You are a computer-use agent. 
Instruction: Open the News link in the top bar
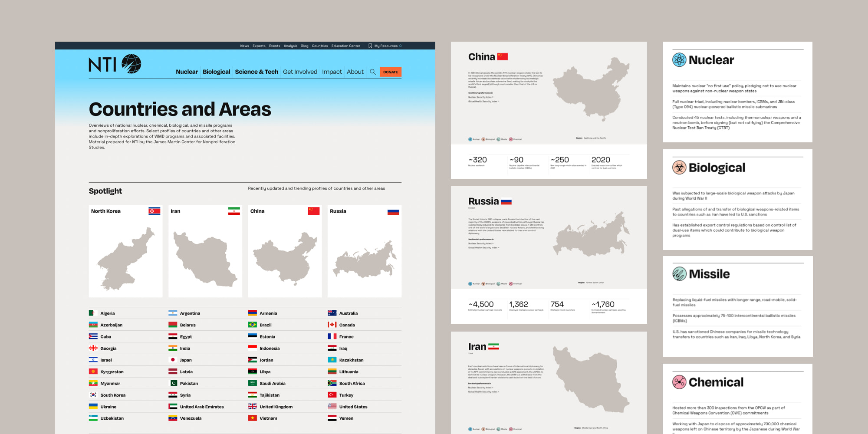245,46
